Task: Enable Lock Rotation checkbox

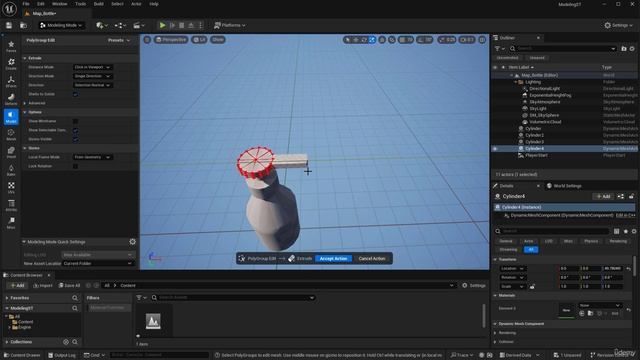Action: (76, 166)
